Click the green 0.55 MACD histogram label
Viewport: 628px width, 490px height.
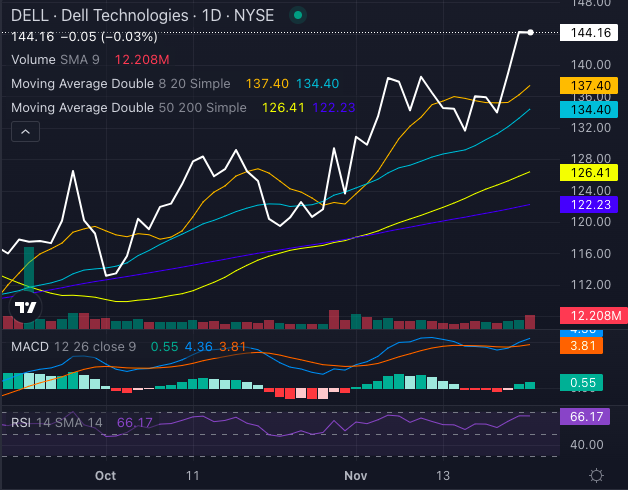tap(581, 382)
